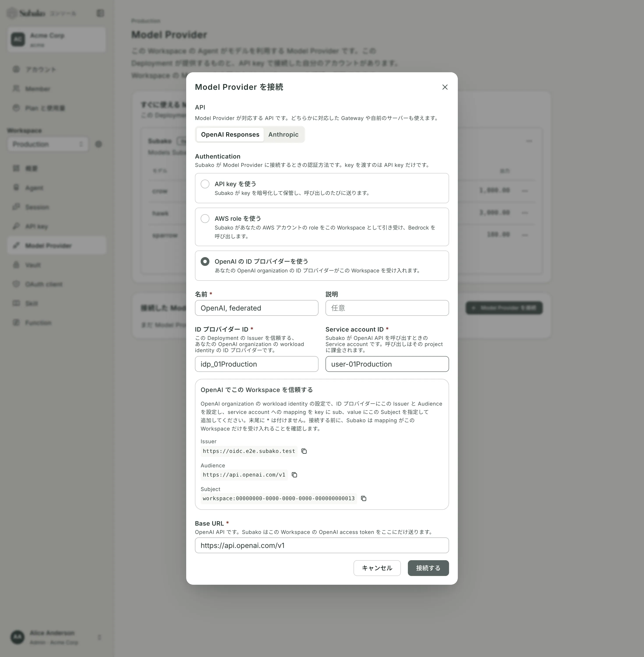Click the Acme Corp avatar badge
644x657 pixels.
point(18,40)
